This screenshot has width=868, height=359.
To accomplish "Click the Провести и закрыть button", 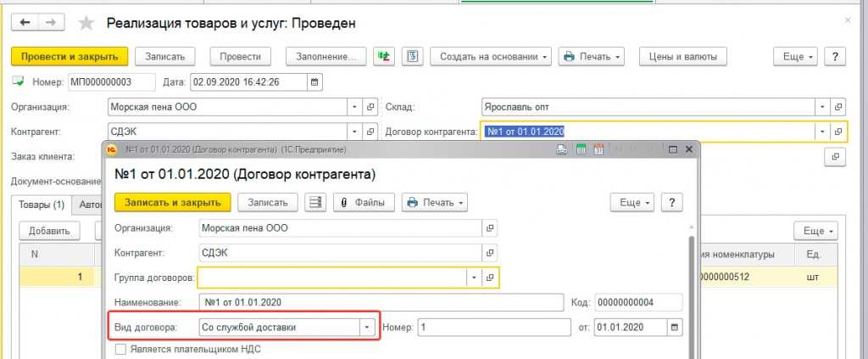I will coord(70,56).
